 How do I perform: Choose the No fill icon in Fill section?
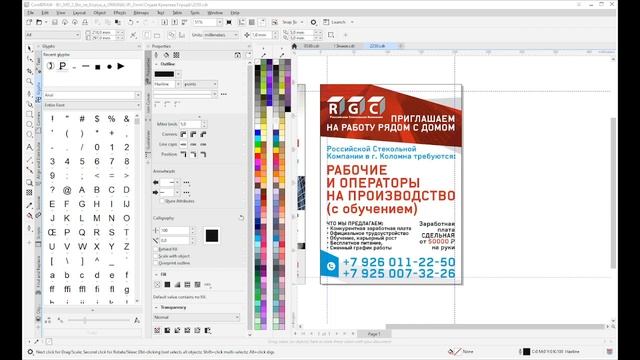(157, 284)
